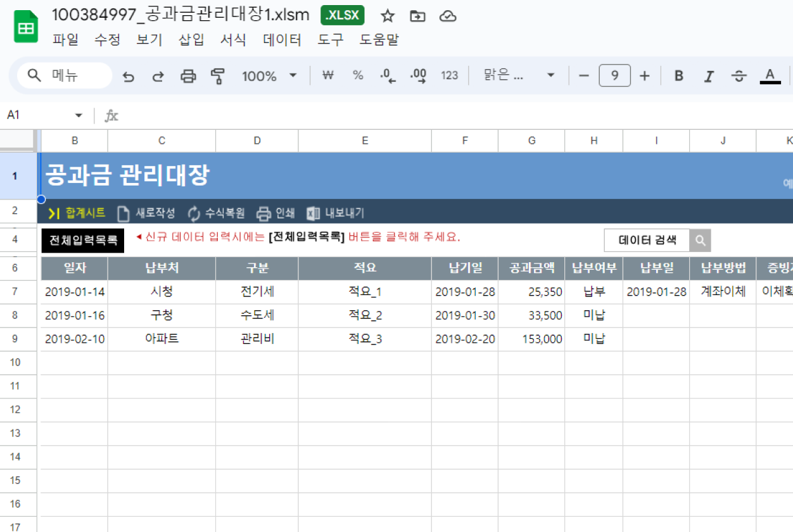Decrease decimal places

coord(388,76)
